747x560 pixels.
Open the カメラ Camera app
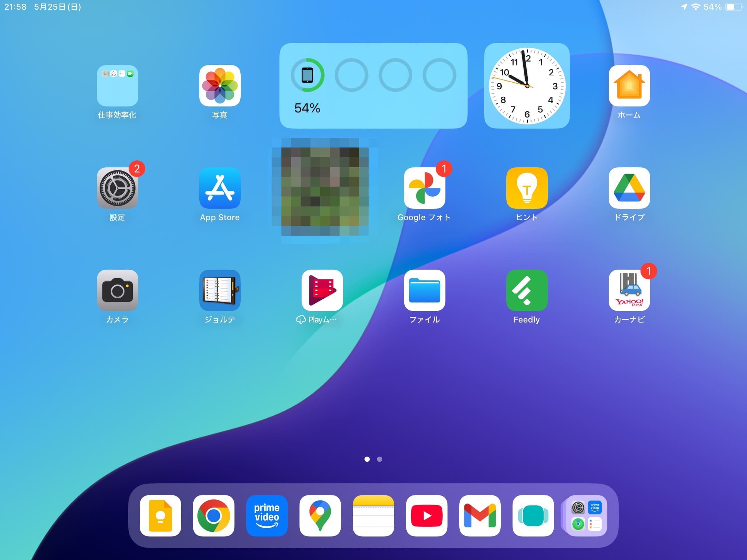pos(118,290)
